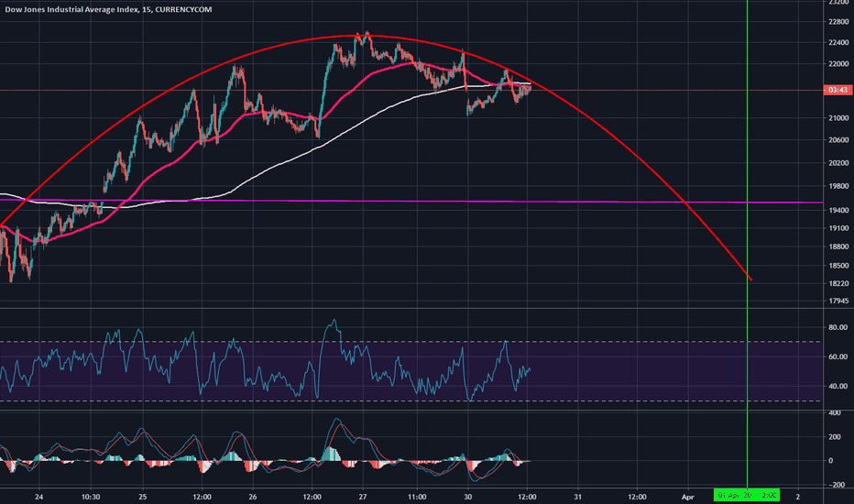The image size is (854, 504).
Task: Click the -200 MACD scale label
Action: [837, 485]
